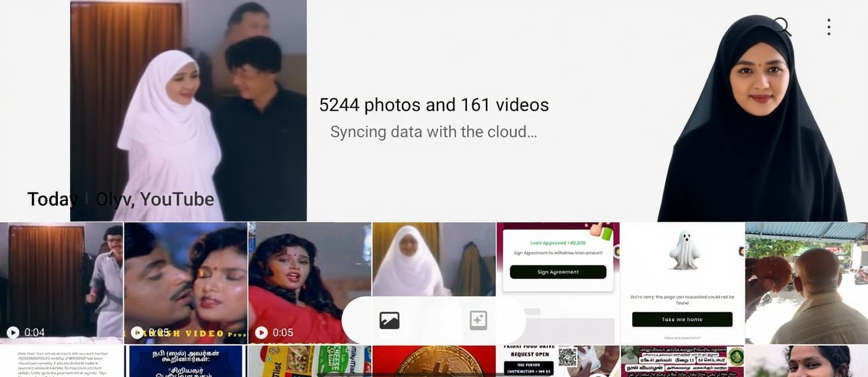
Task: Switch to the Pictures view icon
Action: point(389,320)
